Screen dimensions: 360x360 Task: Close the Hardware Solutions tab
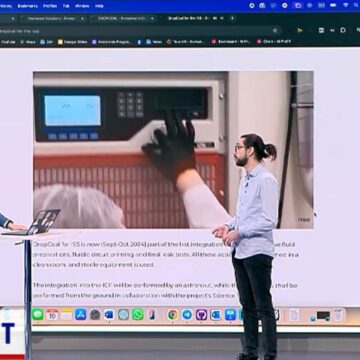point(82,18)
